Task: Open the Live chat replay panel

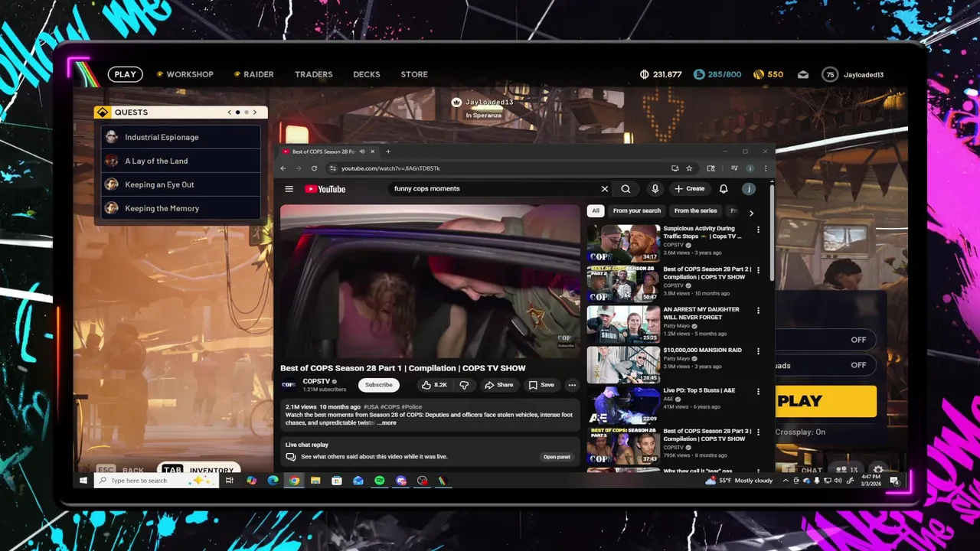Action: tap(557, 457)
